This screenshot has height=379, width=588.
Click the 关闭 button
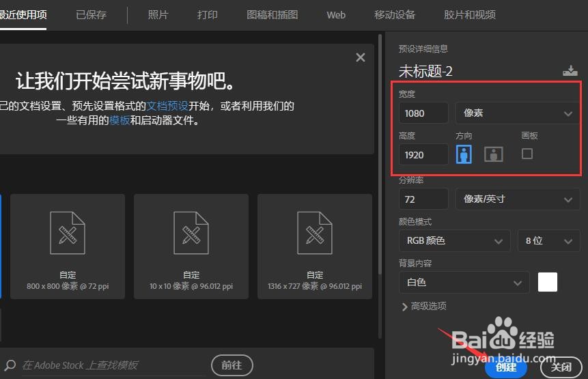pos(561,367)
